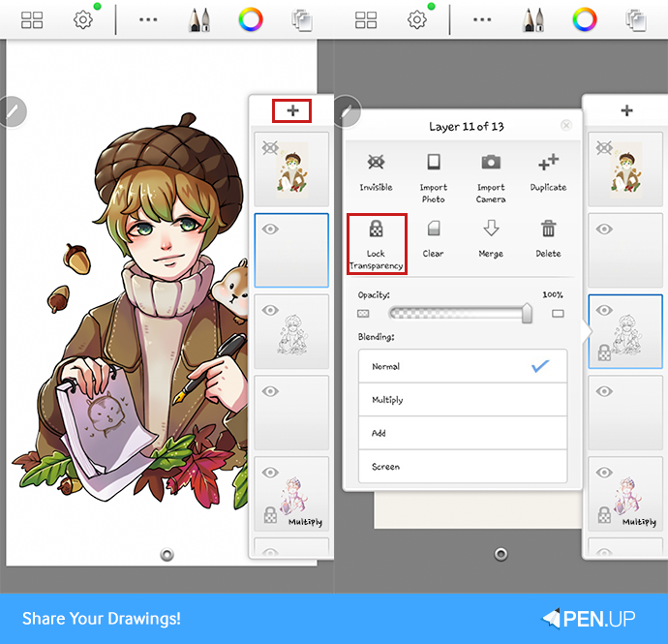
Task: Select Multiply layer thumbnail in left panel
Action: [291, 496]
